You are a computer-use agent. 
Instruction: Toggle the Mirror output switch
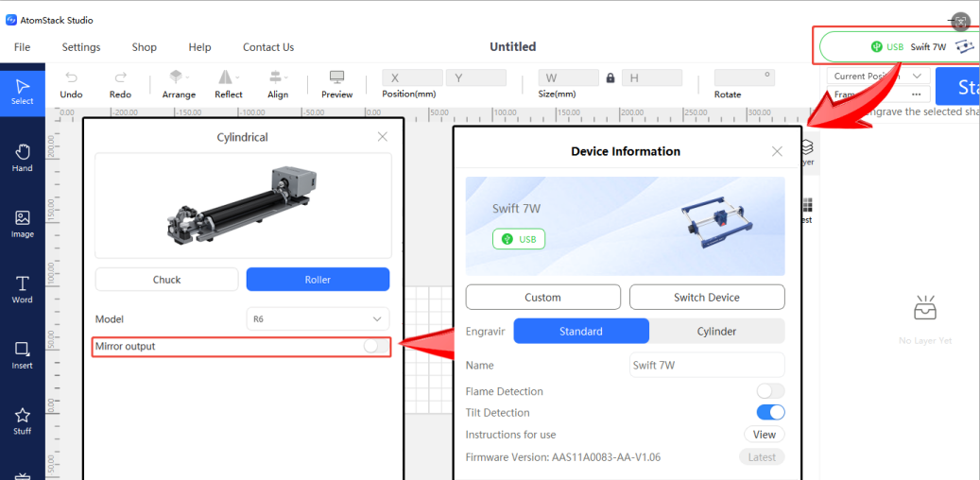pyautogui.click(x=375, y=346)
